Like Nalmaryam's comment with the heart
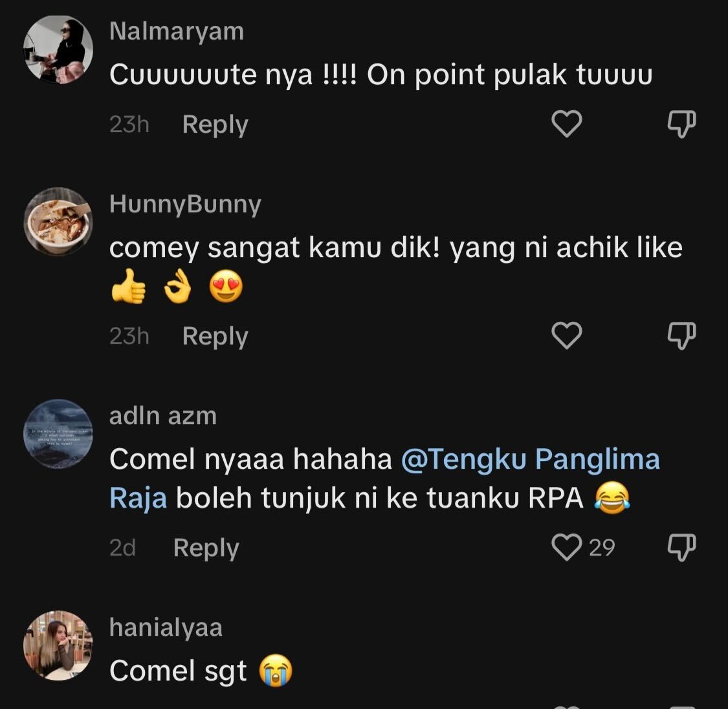Image resolution: width=728 pixels, height=709 pixels. click(x=566, y=124)
